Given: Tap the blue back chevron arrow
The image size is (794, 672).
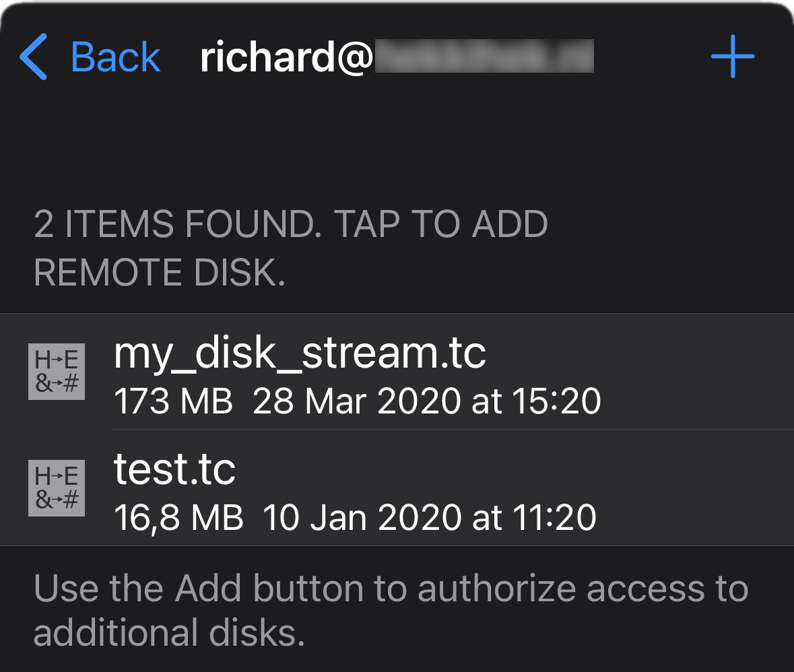Looking at the screenshot, I should (34, 57).
